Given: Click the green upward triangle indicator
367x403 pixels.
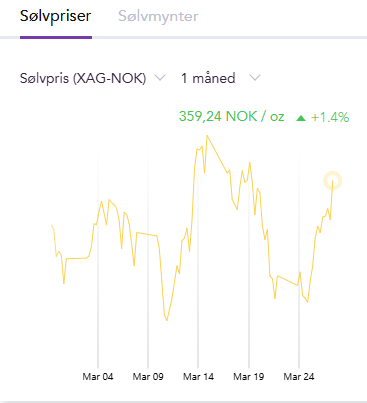Looking at the screenshot, I should click(301, 118).
